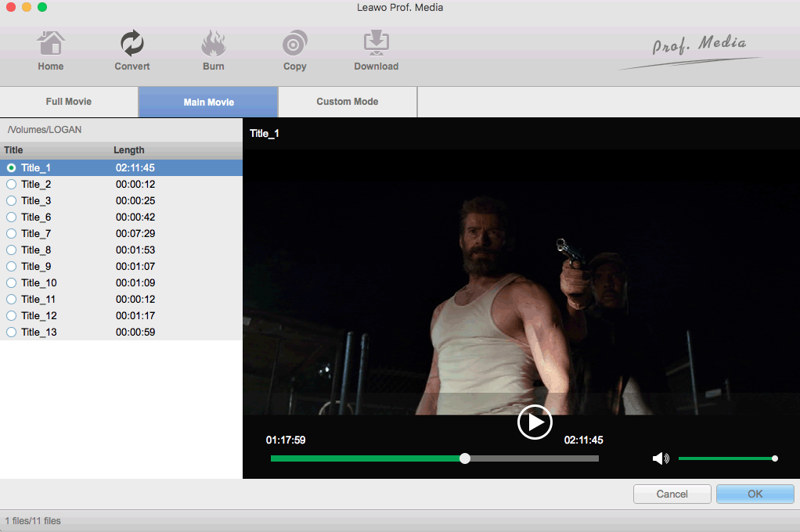Screen dimensions: 800x532
Task: Confirm selection with the OK button
Action: [x=755, y=494]
